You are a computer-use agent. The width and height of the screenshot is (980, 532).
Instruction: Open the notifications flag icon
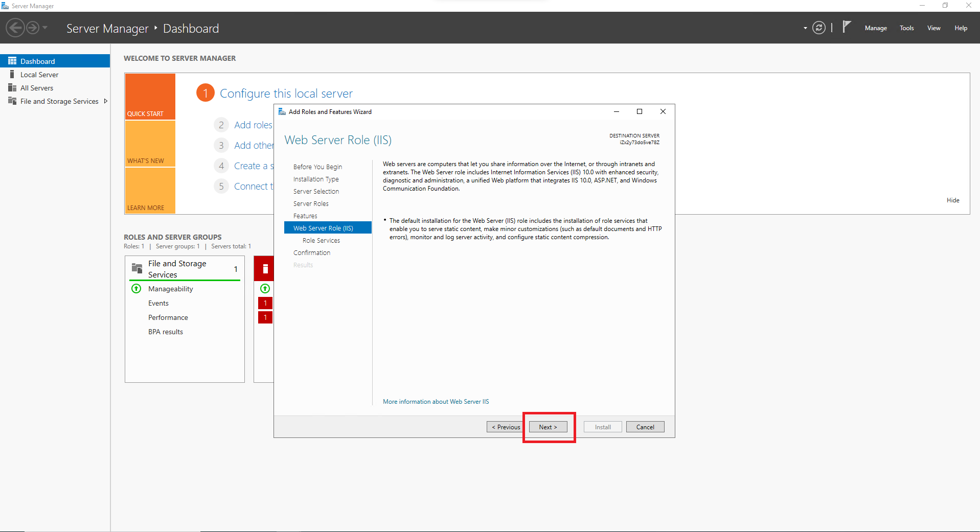click(x=847, y=27)
